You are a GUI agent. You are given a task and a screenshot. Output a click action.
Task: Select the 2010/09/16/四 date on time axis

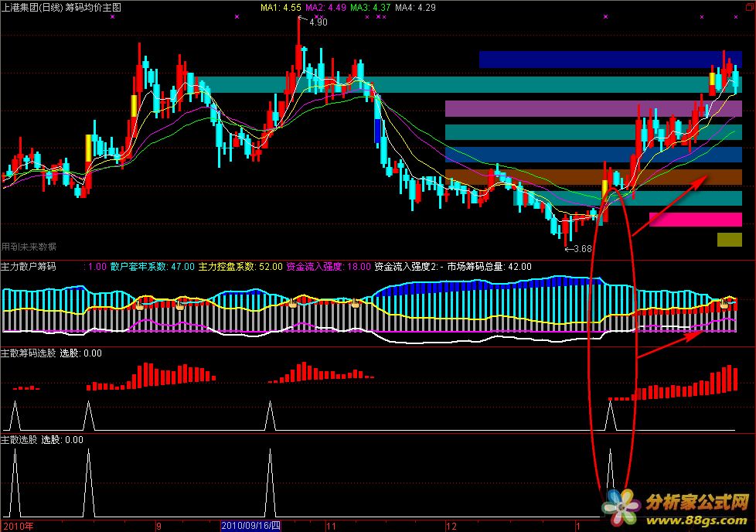tap(250, 526)
